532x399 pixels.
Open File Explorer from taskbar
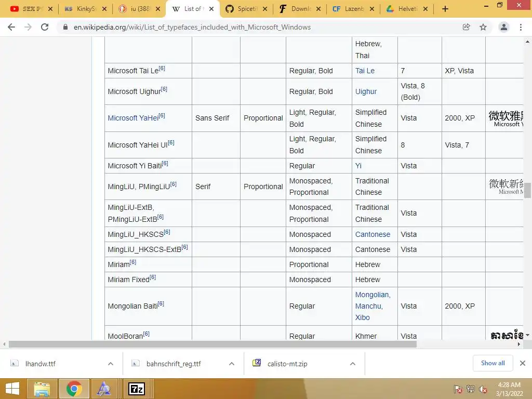coord(42,389)
